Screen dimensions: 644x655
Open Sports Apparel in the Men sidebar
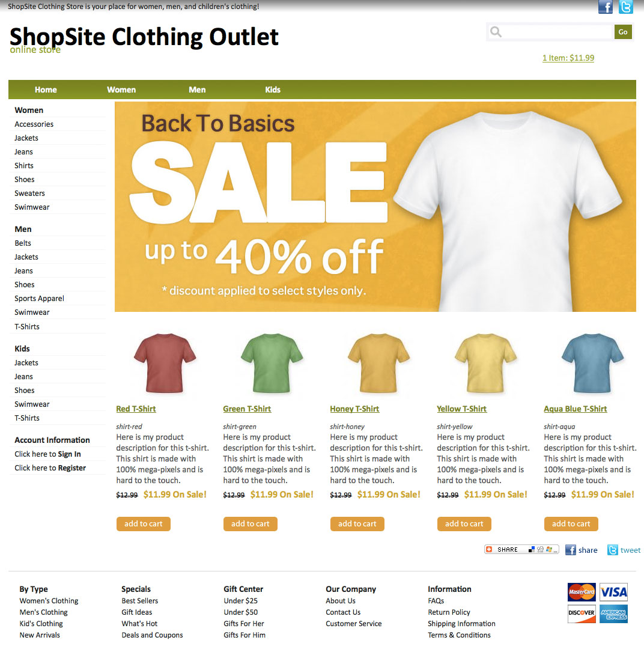tap(39, 298)
